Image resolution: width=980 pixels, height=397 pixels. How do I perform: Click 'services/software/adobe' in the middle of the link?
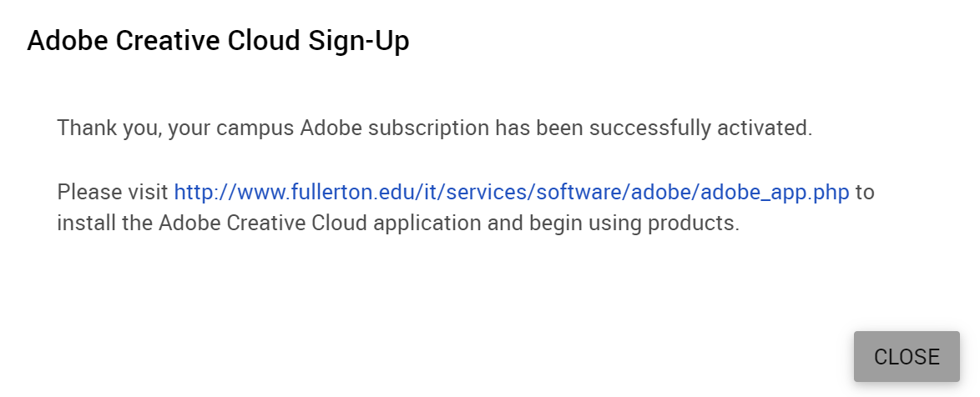click(x=567, y=193)
